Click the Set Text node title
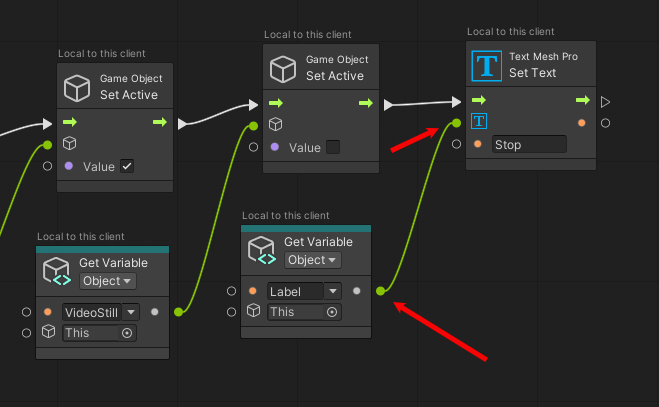 532,73
